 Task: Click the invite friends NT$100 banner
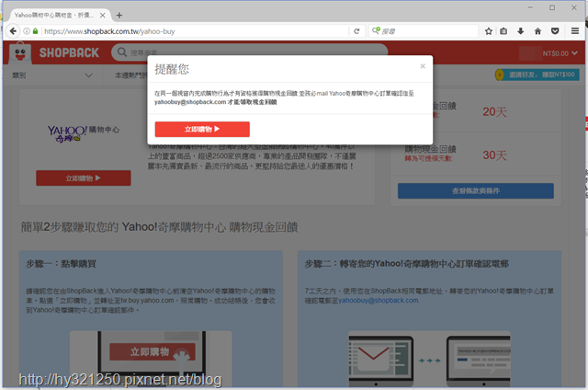537,75
